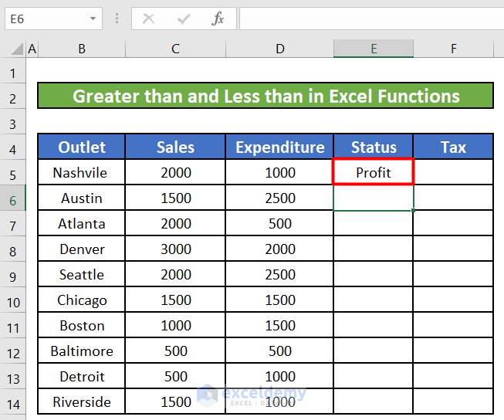
Task: Click the Enter checkmark formula bar icon
Action: click(x=184, y=19)
